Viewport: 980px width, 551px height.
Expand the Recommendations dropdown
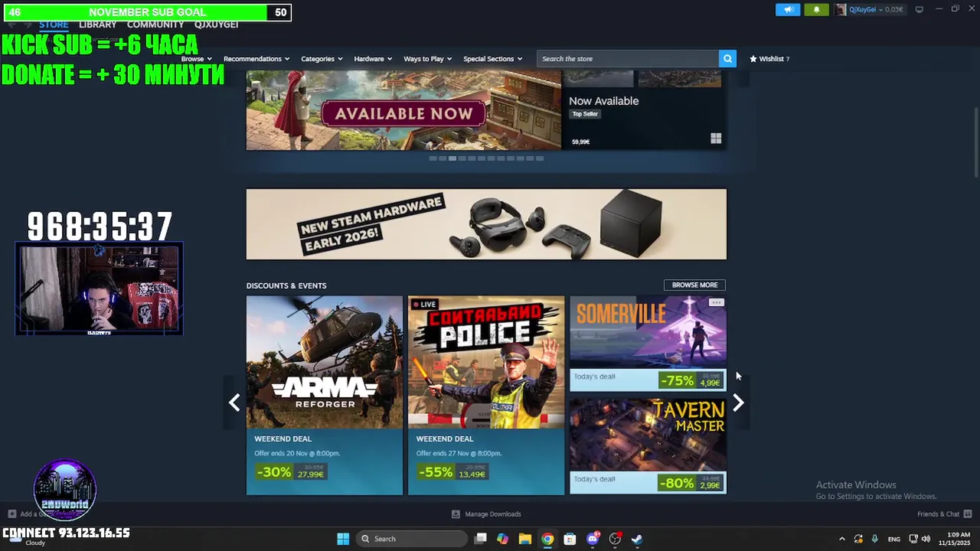[x=256, y=59]
